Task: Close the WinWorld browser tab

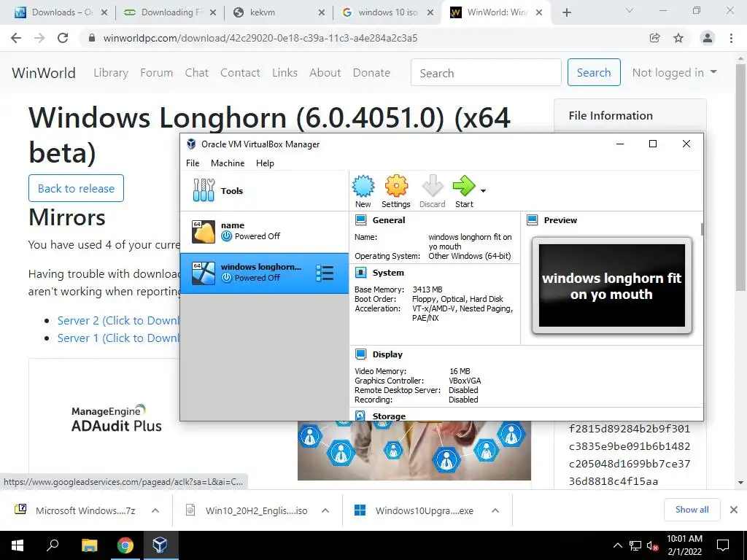Action: [539, 13]
